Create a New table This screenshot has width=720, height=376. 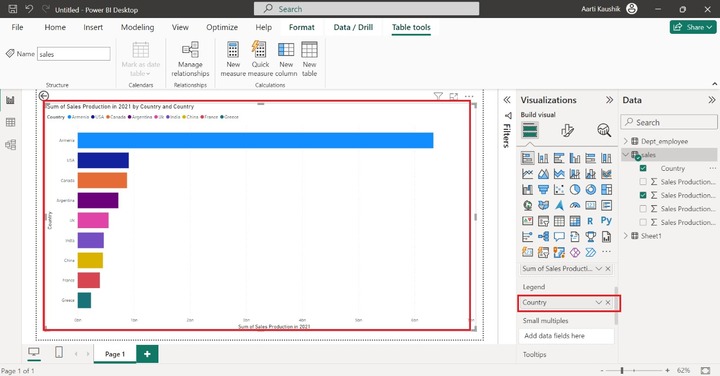coord(309,59)
